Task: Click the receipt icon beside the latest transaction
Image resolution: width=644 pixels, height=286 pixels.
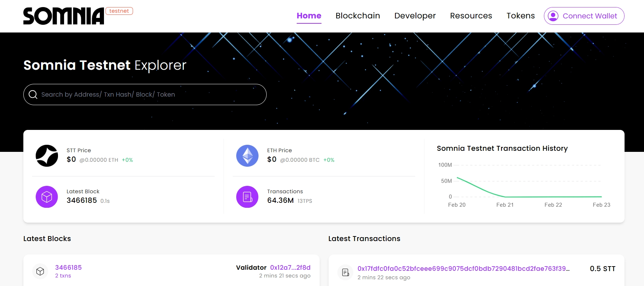Action: pyautogui.click(x=345, y=272)
